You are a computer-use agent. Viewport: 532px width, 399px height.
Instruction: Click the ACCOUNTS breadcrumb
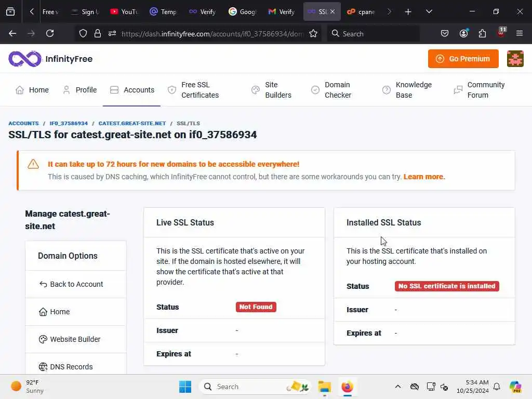[23, 123]
